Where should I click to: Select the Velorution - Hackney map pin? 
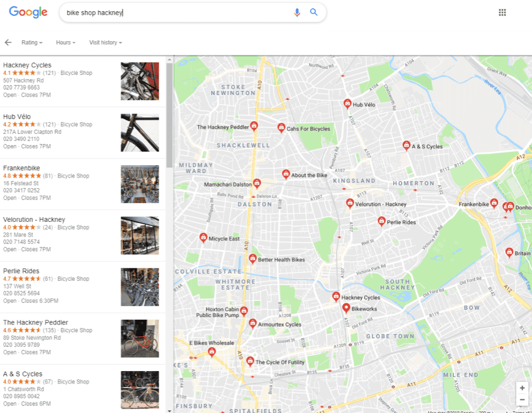350,203
